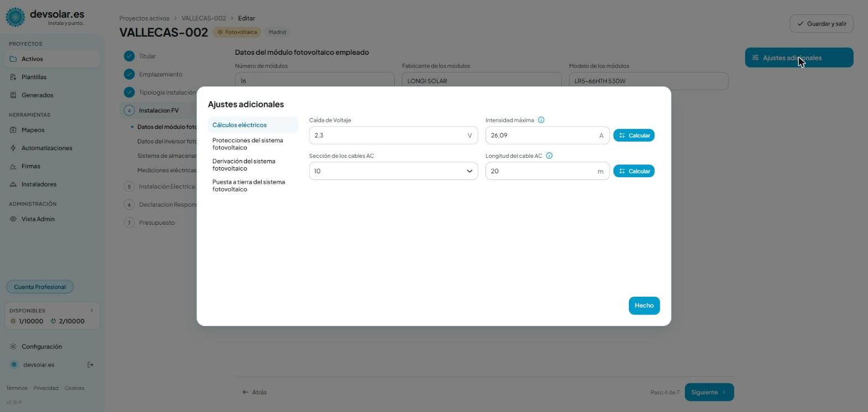The width and height of the screenshot is (868, 412).
Task: Click the completed Titular step check
Action: pyautogui.click(x=129, y=56)
